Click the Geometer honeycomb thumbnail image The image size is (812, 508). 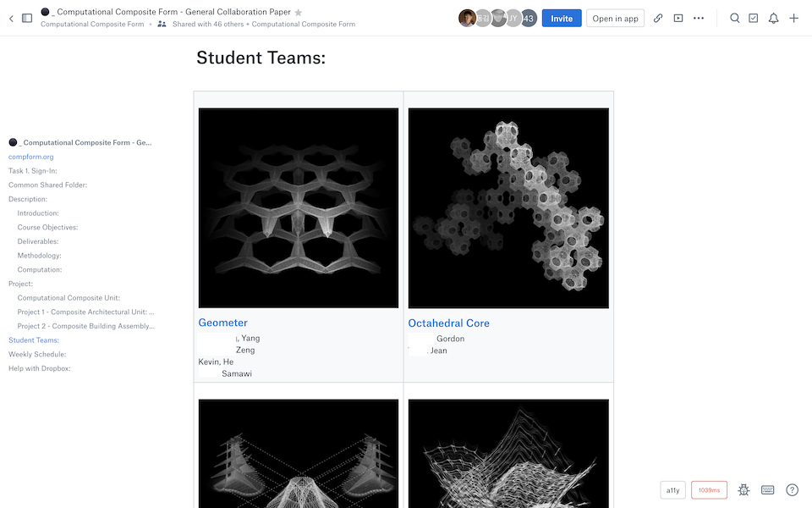(299, 207)
